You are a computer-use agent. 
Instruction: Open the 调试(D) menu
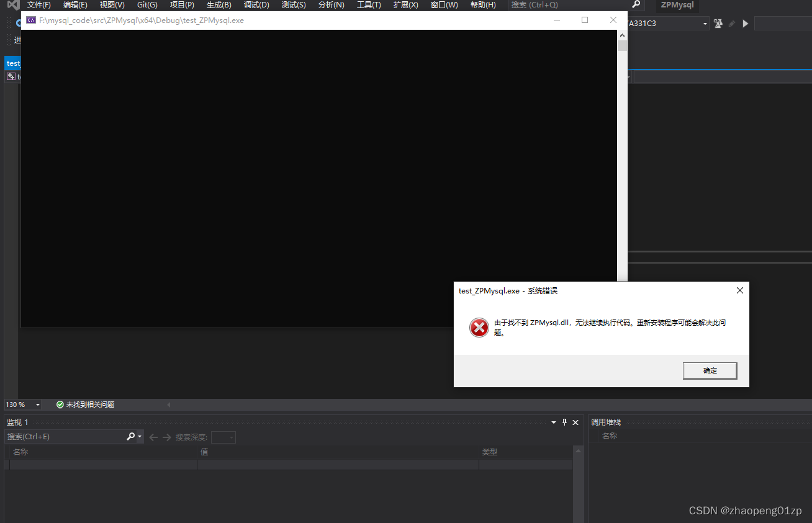pyautogui.click(x=256, y=5)
